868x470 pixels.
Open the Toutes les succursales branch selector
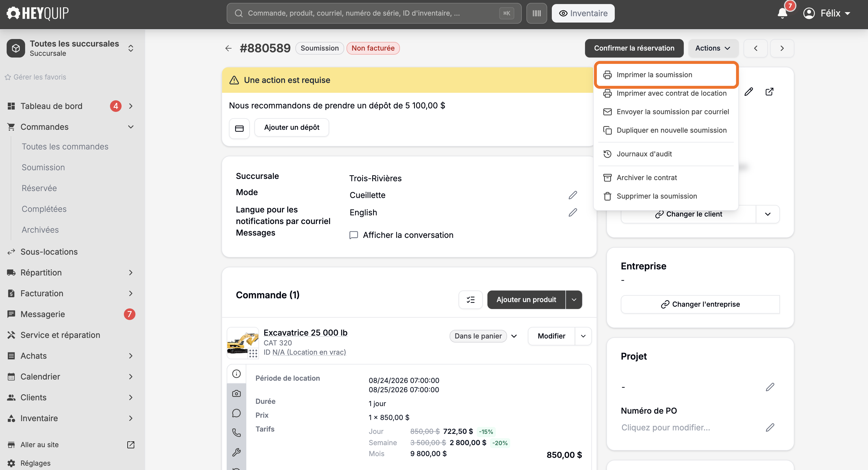(71, 48)
